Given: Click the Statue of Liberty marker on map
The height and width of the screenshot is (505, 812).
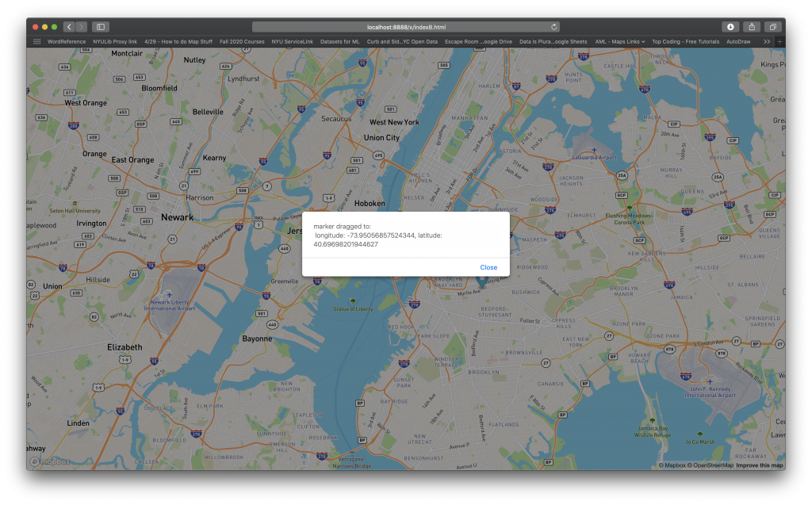Looking at the screenshot, I should (352, 300).
